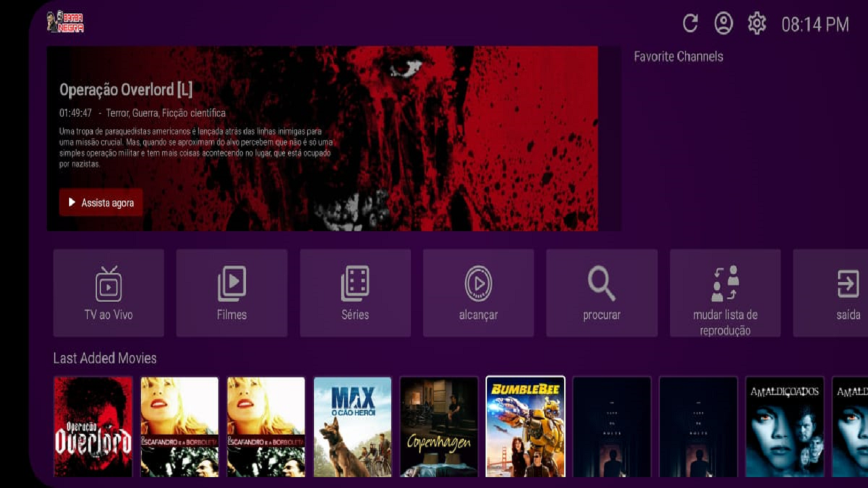Open the procurar search tile
The width and height of the screenshot is (868, 488).
coord(602,293)
